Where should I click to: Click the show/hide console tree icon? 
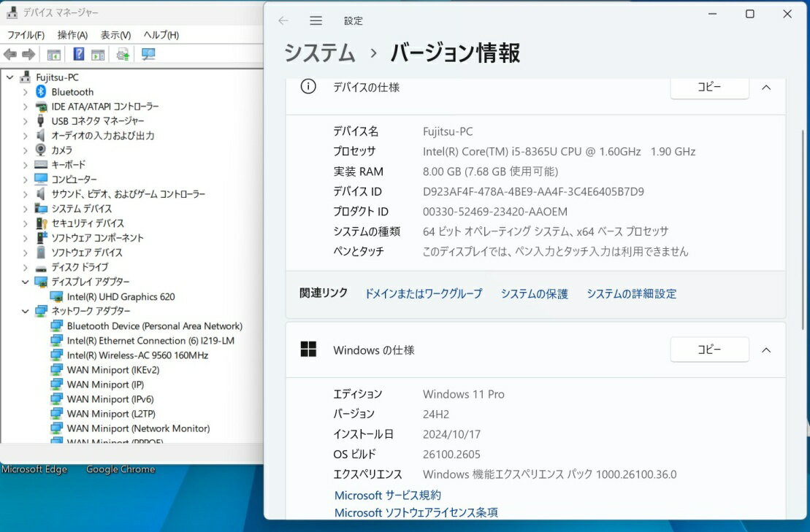(x=53, y=55)
